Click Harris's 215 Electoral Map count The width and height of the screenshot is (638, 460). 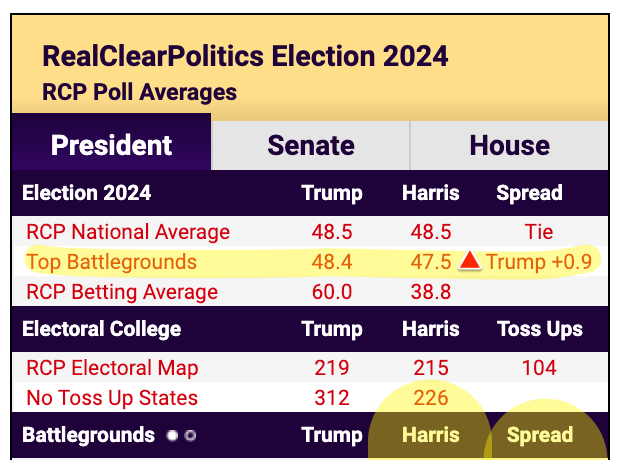(430, 367)
